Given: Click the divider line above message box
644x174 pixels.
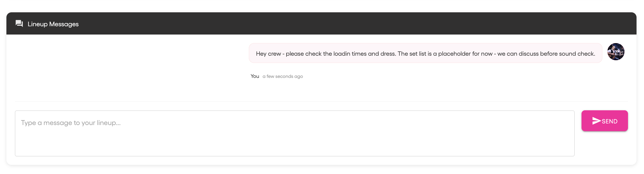Looking at the screenshot, I should point(321,101).
